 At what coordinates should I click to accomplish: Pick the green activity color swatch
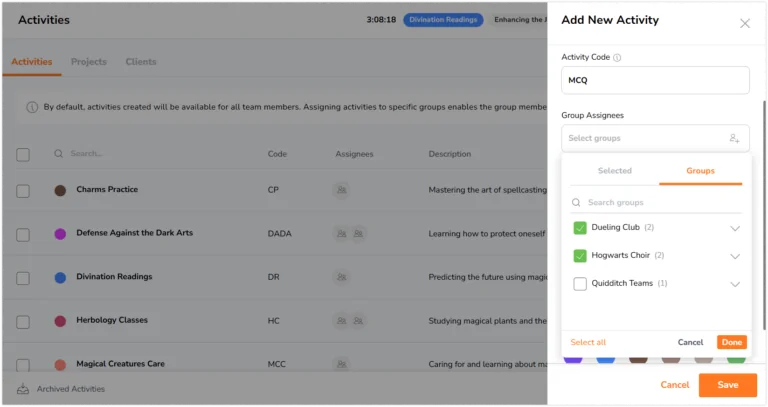(x=736, y=359)
